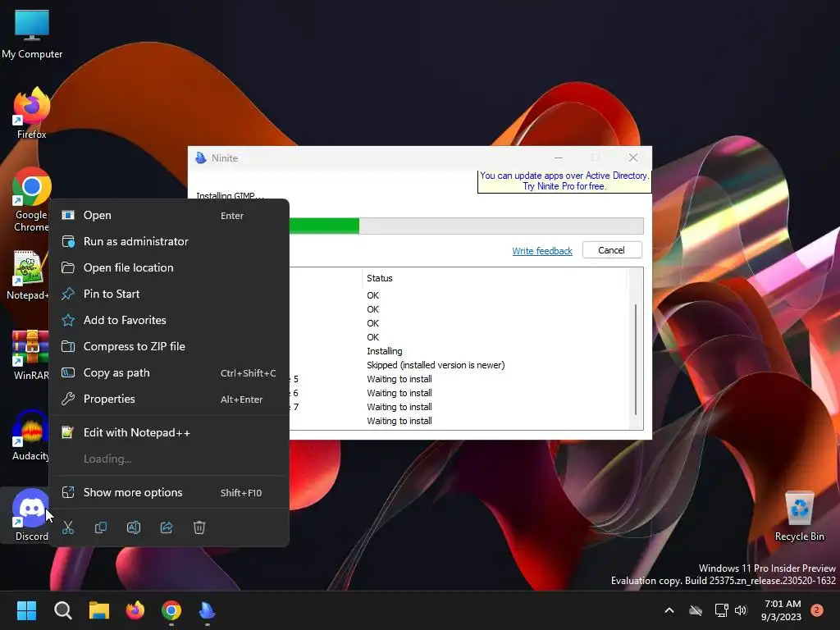Open taskbar Search

(62, 610)
